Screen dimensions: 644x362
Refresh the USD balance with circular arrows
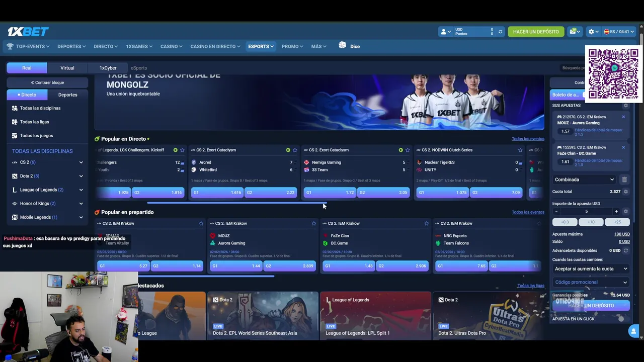click(500, 32)
